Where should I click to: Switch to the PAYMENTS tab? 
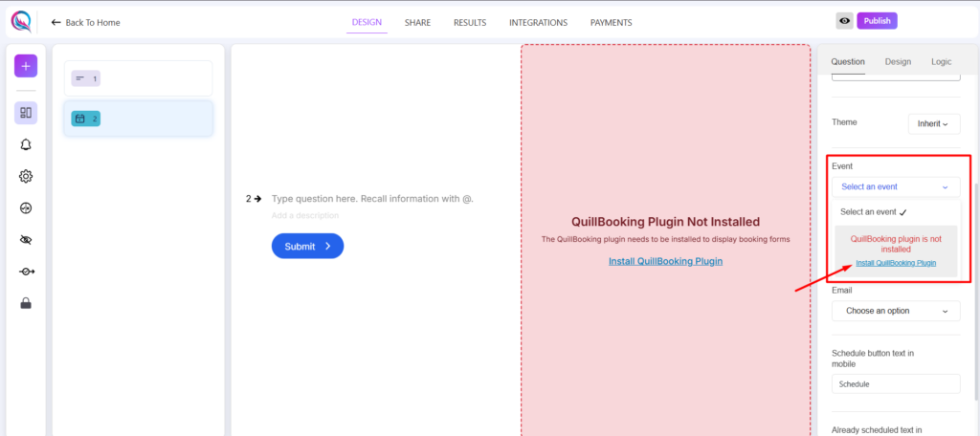(612, 23)
